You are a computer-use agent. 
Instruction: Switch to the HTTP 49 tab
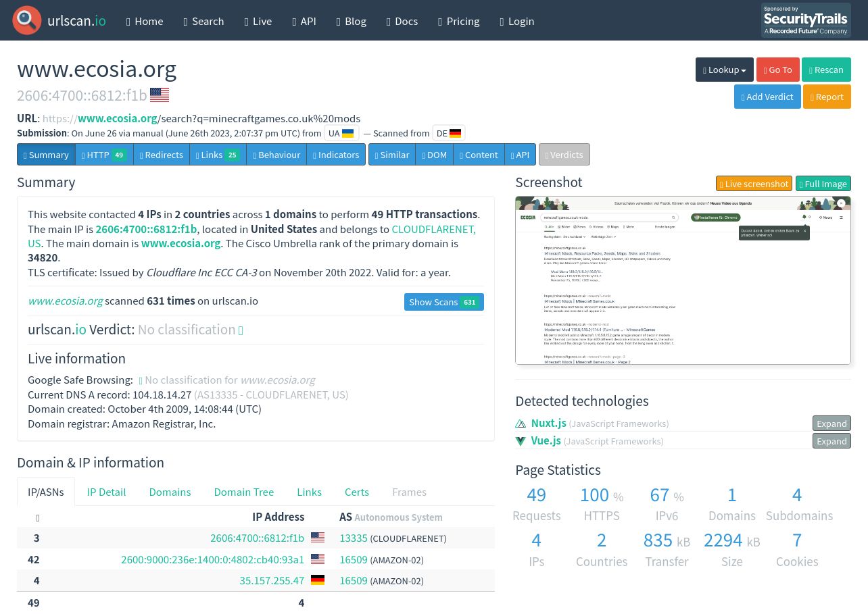click(104, 155)
